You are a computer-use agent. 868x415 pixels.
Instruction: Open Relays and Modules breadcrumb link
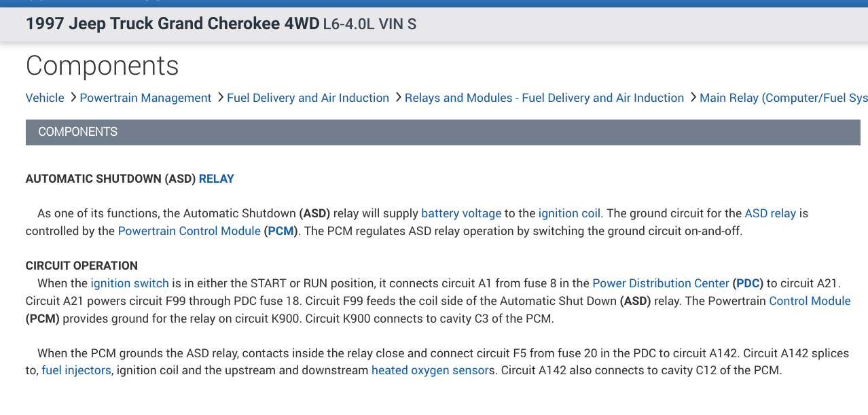(544, 98)
